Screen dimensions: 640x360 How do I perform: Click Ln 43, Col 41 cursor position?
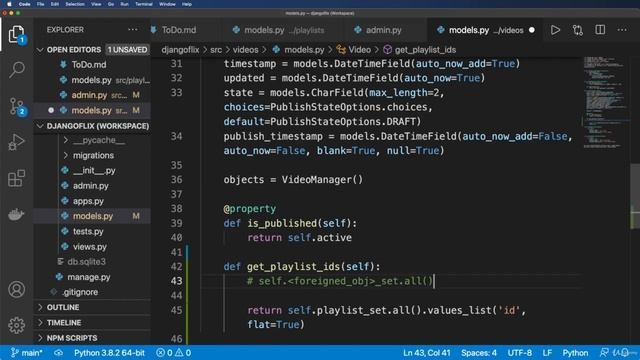[x=427, y=353]
